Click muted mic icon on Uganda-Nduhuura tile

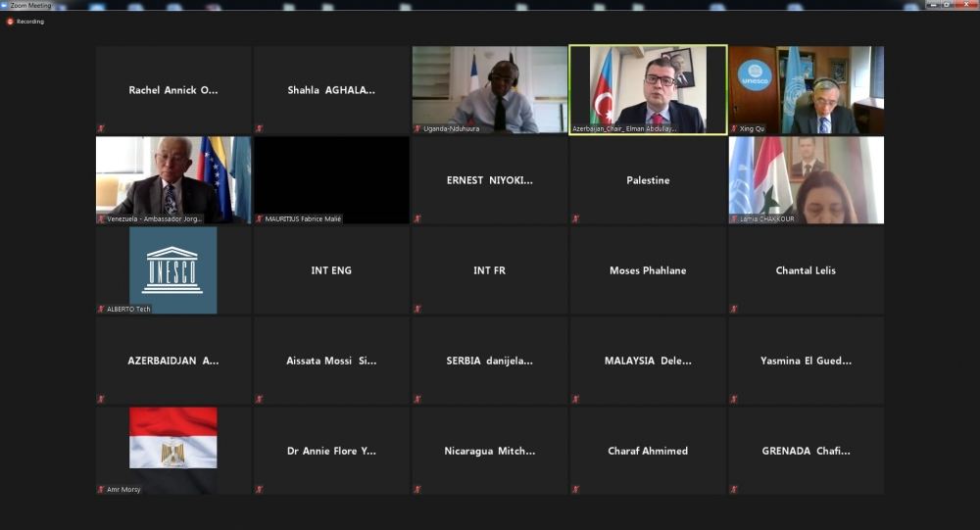[417, 128]
